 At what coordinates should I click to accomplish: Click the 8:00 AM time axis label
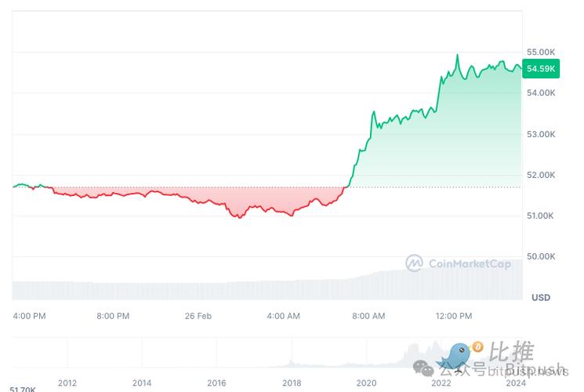[x=368, y=316]
